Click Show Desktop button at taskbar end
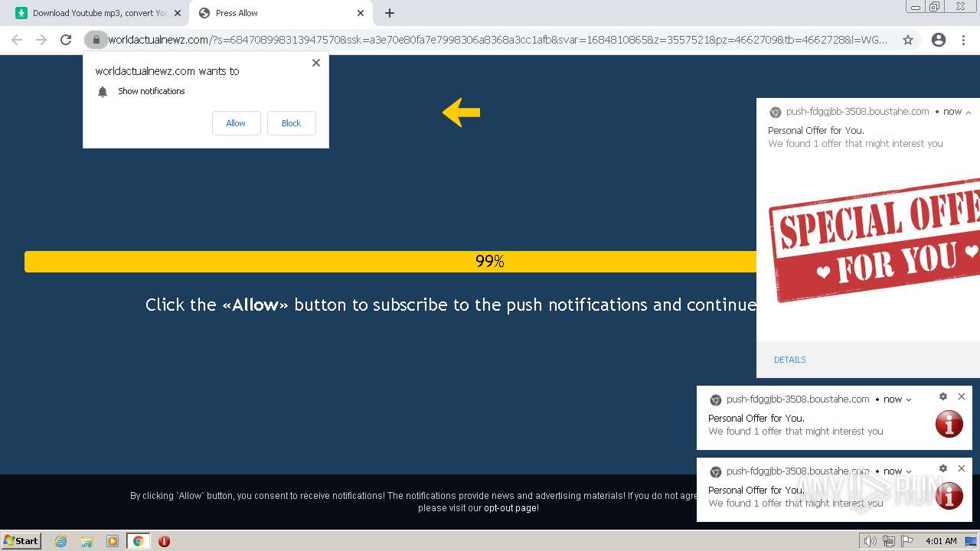 click(x=971, y=541)
